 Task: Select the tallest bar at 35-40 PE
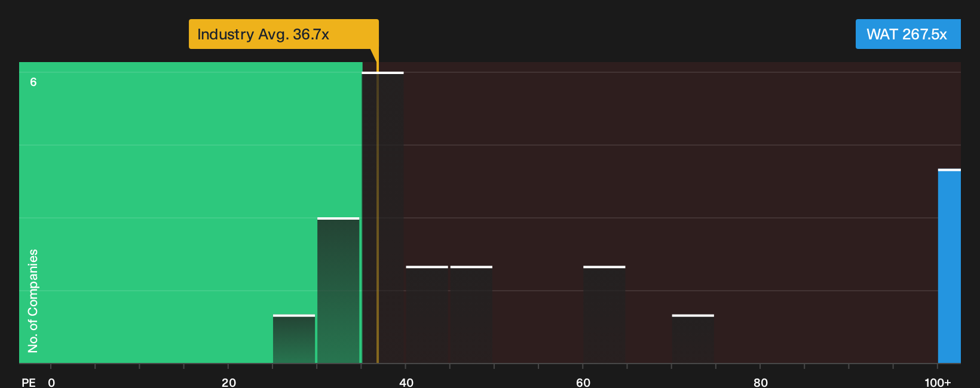[383, 218]
